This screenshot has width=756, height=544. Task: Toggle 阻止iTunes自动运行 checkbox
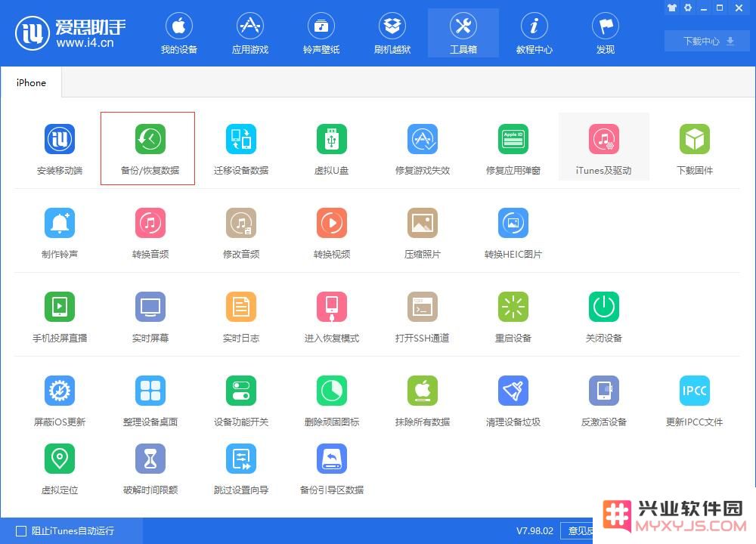pos(21,531)
